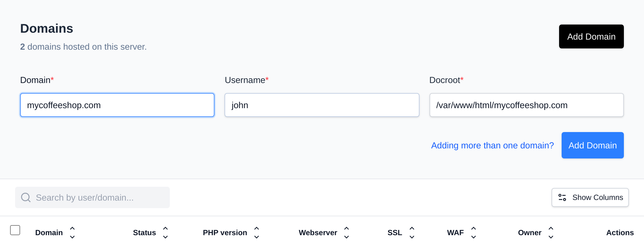
Task: Click the Domain column sort arrows
Action: click(x=72, y=233)
